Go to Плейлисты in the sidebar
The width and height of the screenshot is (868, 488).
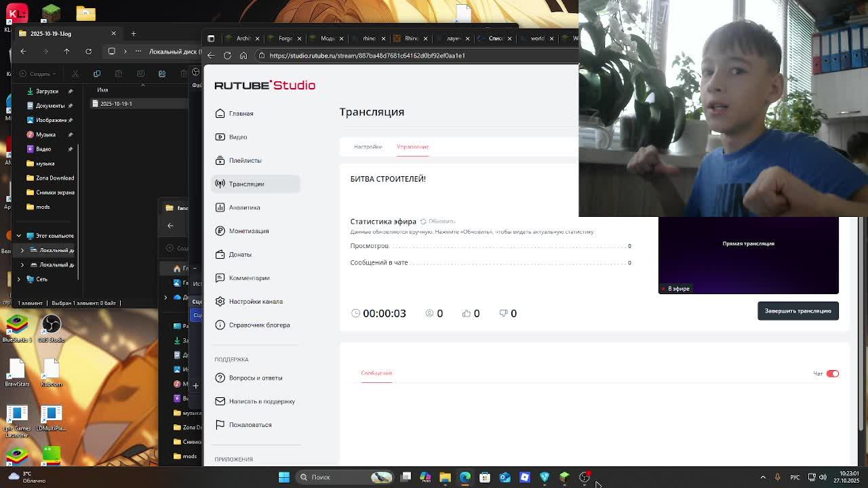(255, 161)
